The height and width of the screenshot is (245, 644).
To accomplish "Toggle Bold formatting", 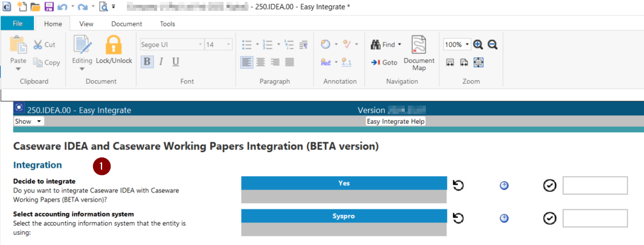I will pos(147,62).
